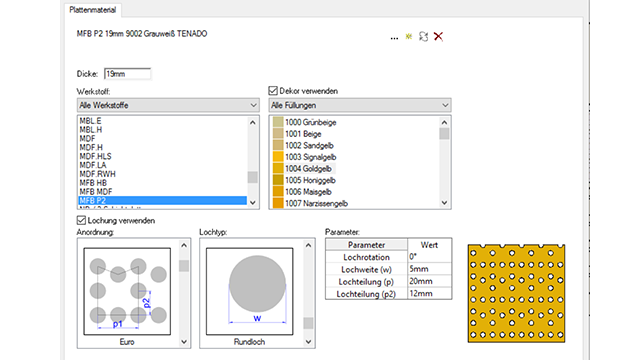Select MDF.RWH in the Werkstoff list
The width and height of the screenshot is (640, 360).
point(98,174)
